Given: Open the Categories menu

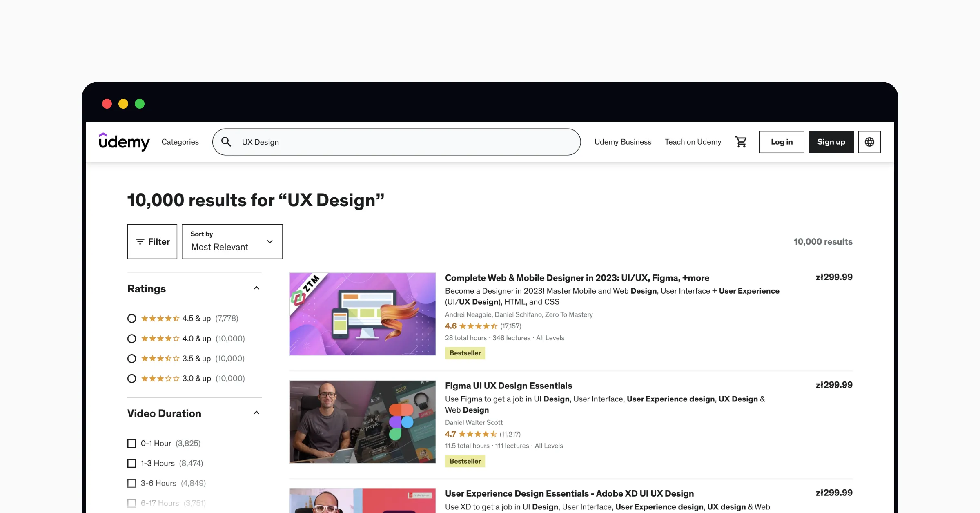Looking at the screenshot, I should (x=180, y=142).
